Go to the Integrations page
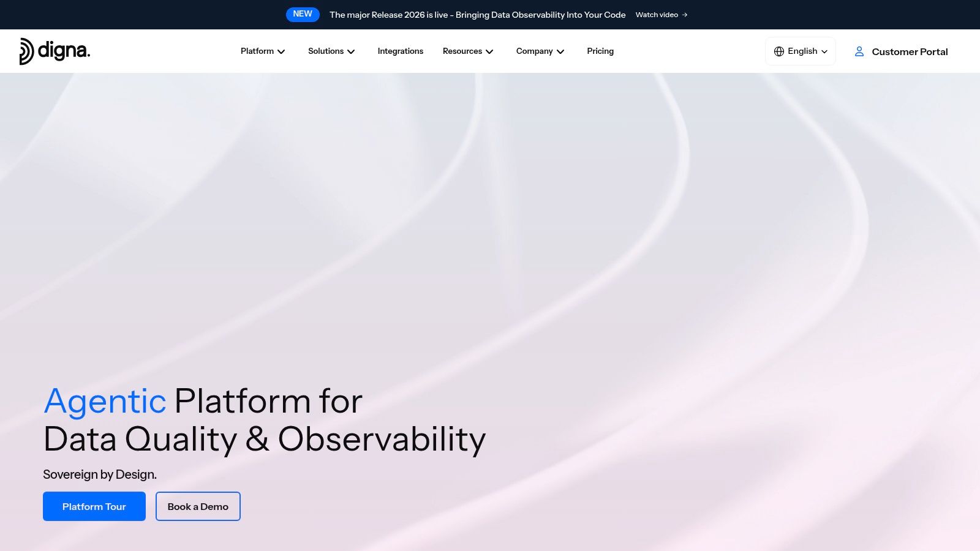 coord(401,51)
